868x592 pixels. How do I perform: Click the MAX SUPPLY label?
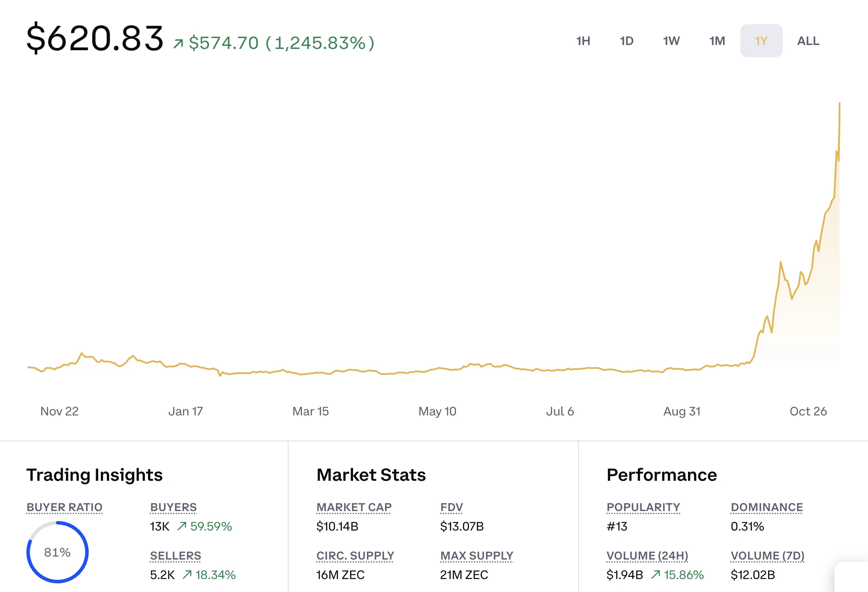tap(476, 555)
